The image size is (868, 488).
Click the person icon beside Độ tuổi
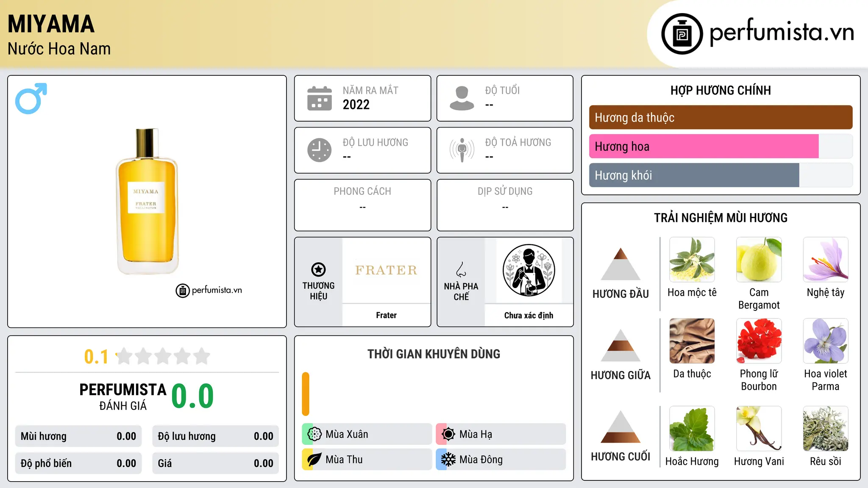coord(462,98)
